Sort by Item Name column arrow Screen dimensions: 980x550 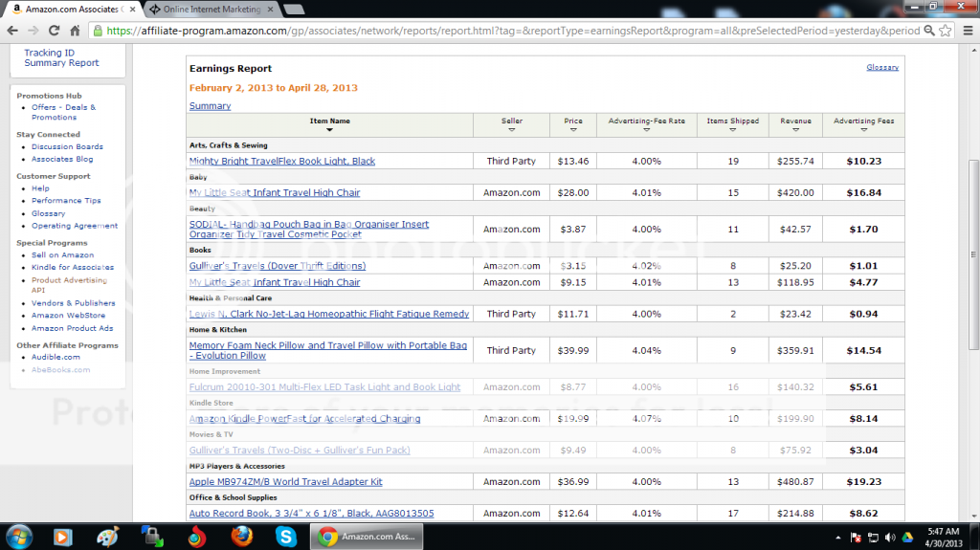click(329, 130)
